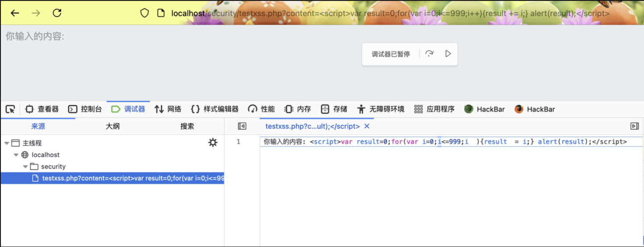Open the tracking protection shield icon

(x=144, y=13)
